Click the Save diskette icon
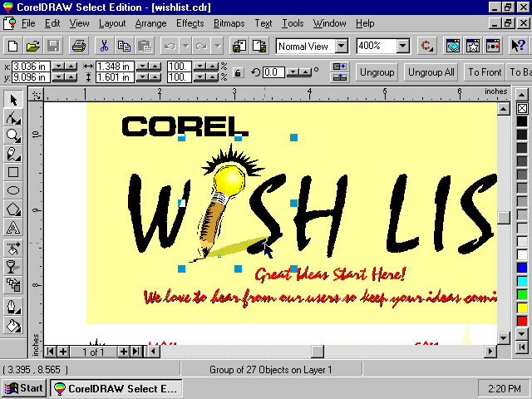The height and width of the screenshot is (399, 532). pyautogui.click(x=53, y=46)
